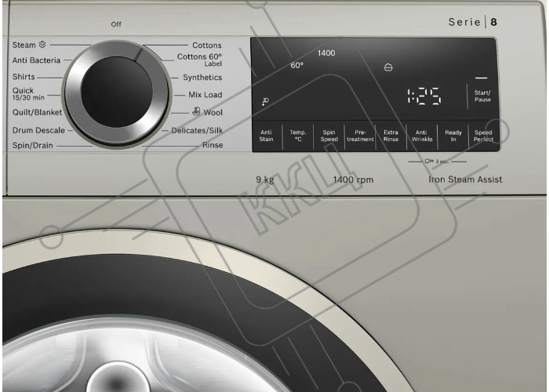Tap the Pre-treatment button
The image size is (549, 392).
(x=360, y=136)
